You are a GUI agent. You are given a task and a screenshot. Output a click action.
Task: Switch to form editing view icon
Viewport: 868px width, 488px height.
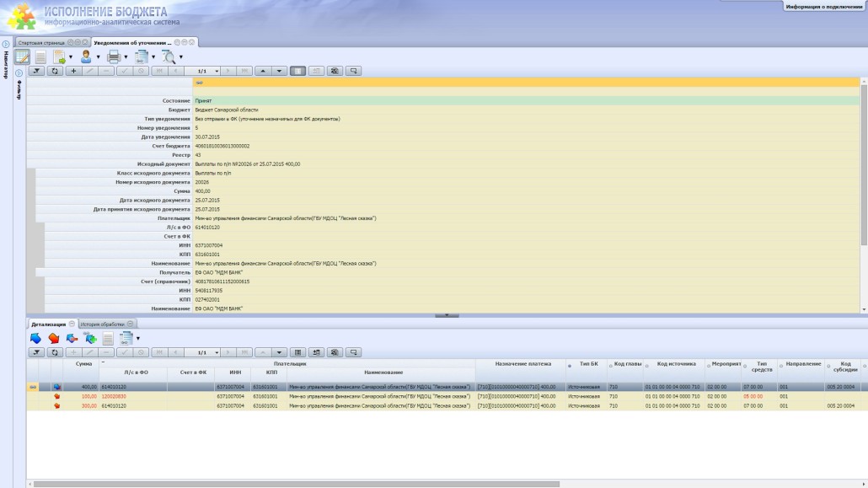[x=22, y=56]
